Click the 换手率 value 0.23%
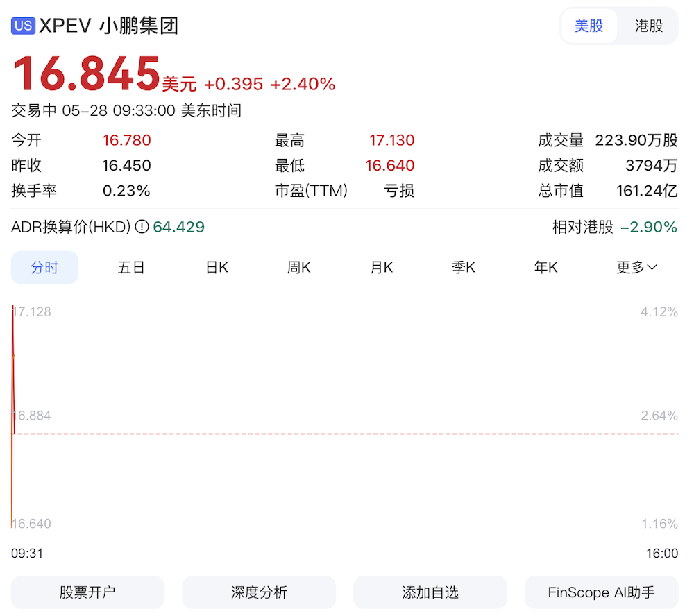Screen dimensions: 694x616 pos(126,191)
